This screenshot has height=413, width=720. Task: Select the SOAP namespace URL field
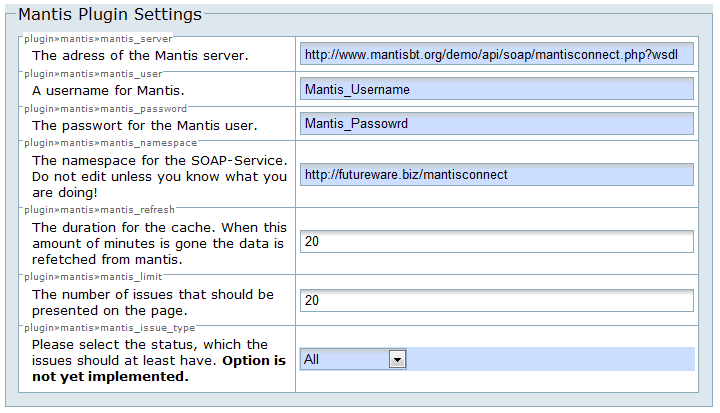coord(496,175)
